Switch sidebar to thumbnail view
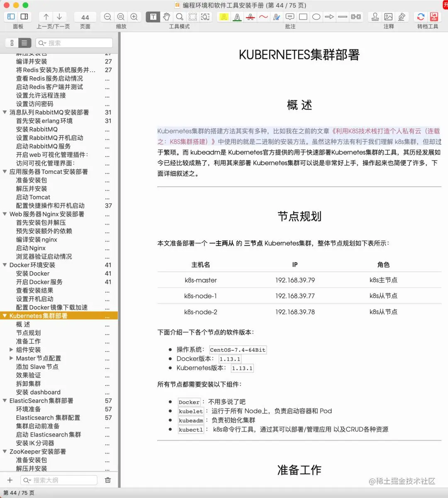 (12, 43)
